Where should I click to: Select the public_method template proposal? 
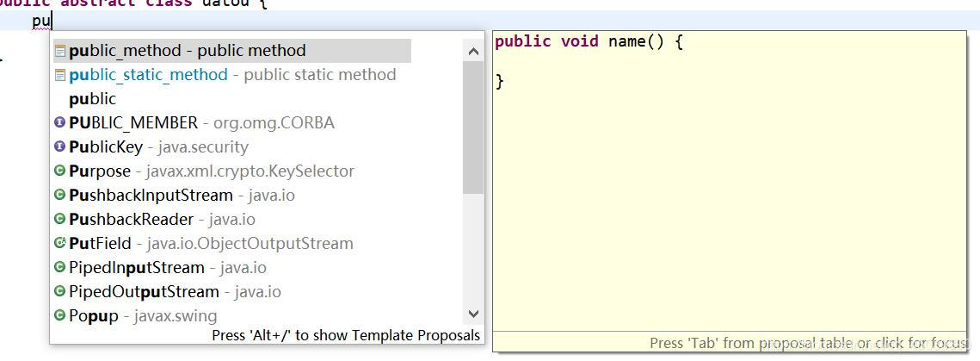[231, 51]
